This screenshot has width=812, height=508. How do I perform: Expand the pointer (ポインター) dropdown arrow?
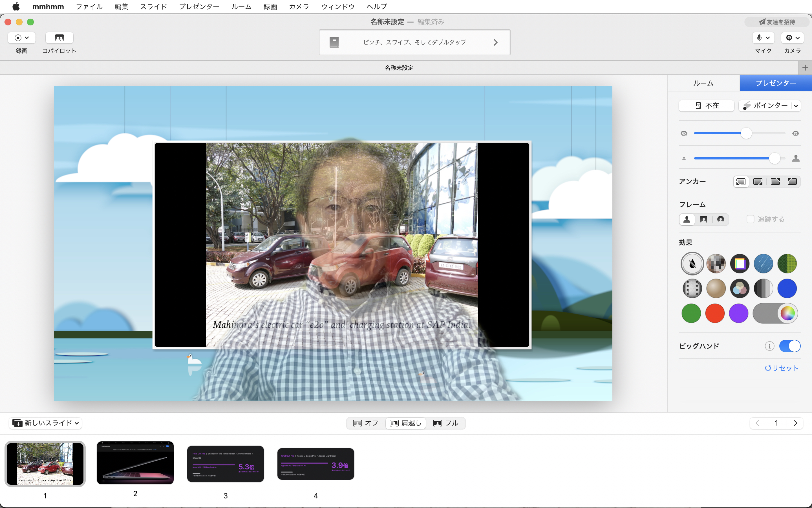796,106
